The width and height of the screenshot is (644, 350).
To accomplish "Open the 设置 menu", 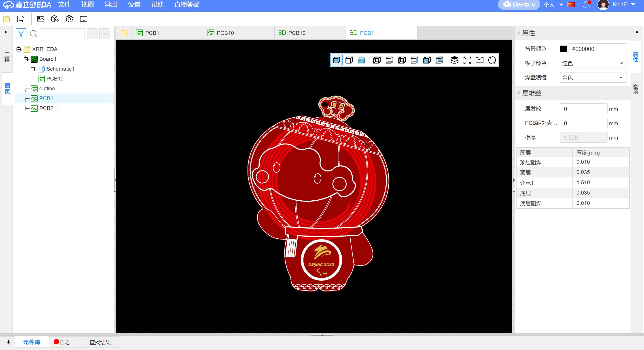I will [134, 4].
